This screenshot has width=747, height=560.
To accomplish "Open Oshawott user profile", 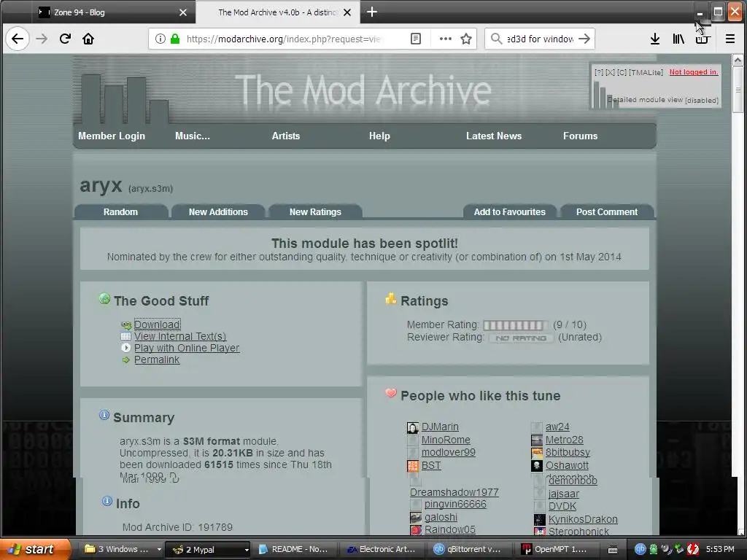I will 567,466.
